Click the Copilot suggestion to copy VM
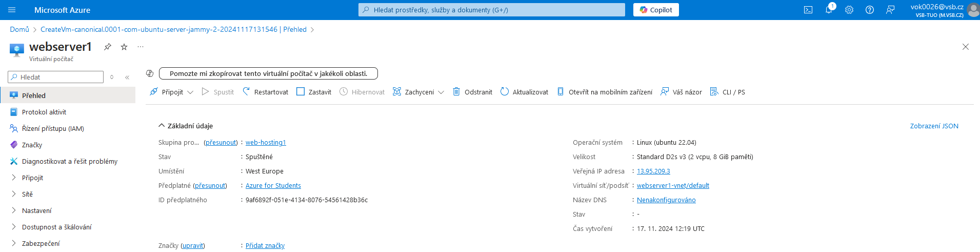The image size is (980, 252). (x=268, y=73)
